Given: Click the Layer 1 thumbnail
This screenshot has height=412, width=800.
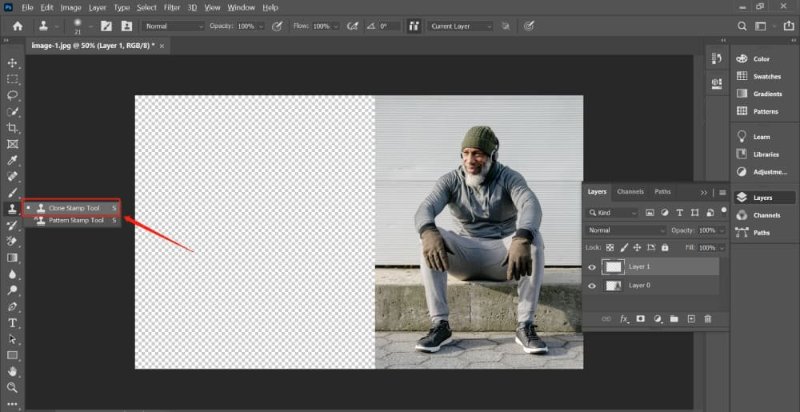Looking at the screenshot, I should click(x=613, y=267).
